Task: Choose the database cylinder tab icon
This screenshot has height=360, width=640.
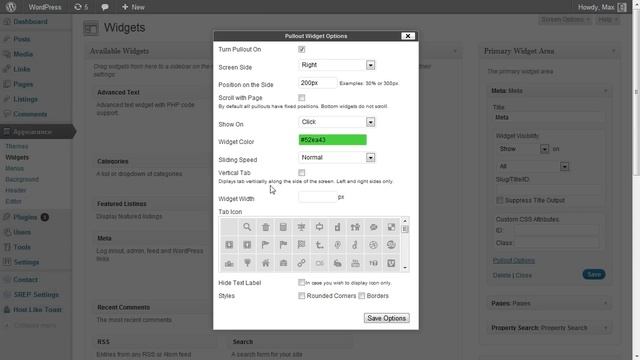Action: [283, 227]
